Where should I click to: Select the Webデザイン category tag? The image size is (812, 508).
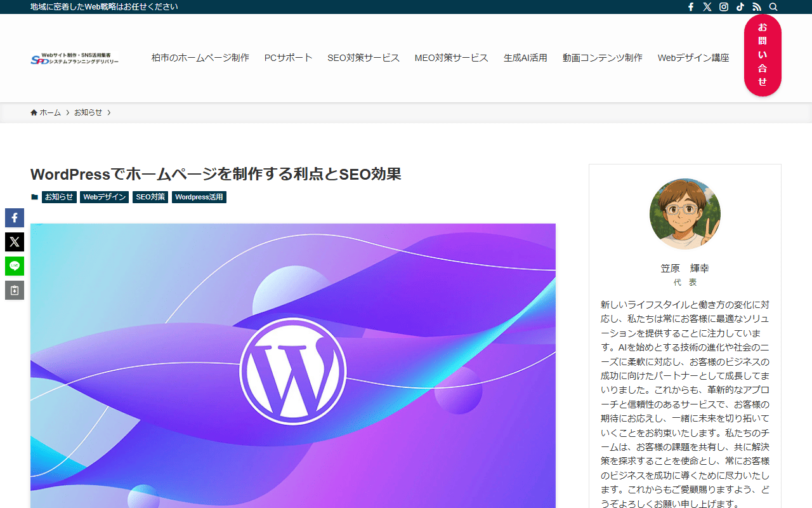pos(105,197)
